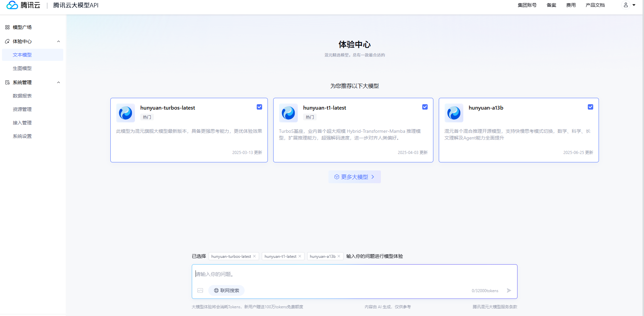Uncheck the hunyuan-a13b model checkbox
Viewport: 644px width, 316px height.
pos(591,107)
